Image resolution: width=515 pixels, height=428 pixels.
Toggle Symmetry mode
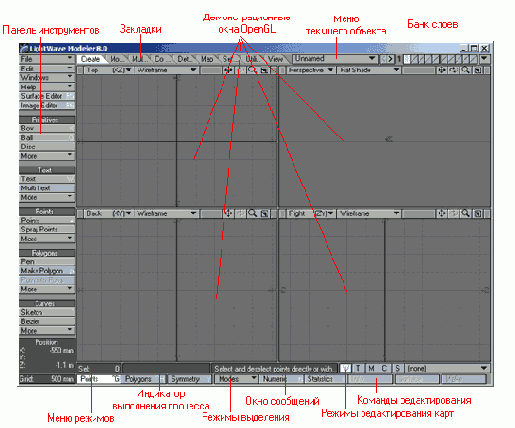click(190, 379)
